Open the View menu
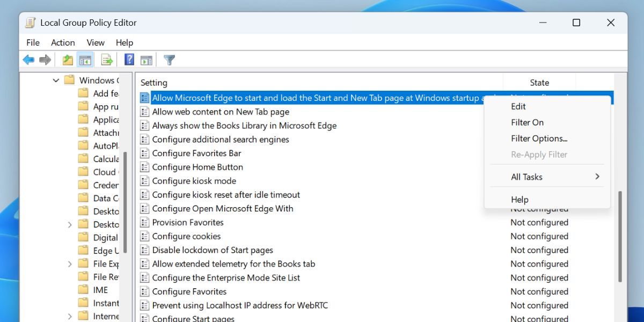This screenshot has height=322, width=644. pos(96,42)
